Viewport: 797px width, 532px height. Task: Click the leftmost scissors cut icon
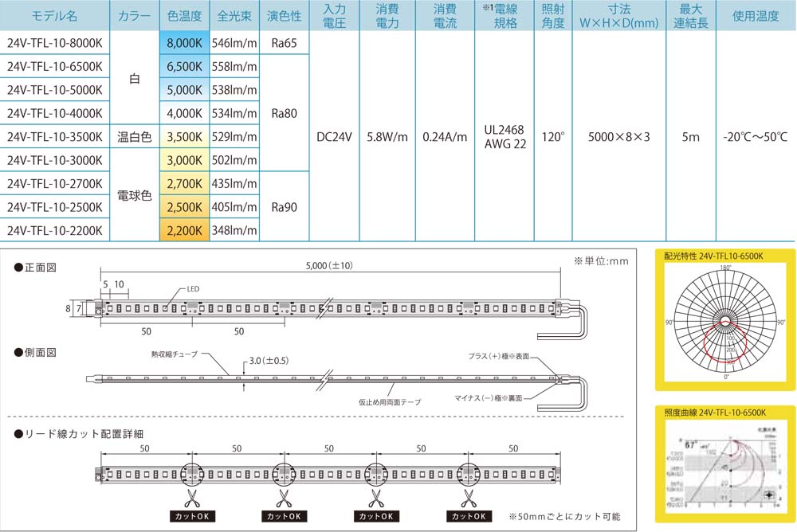click(x=191, y=499)
